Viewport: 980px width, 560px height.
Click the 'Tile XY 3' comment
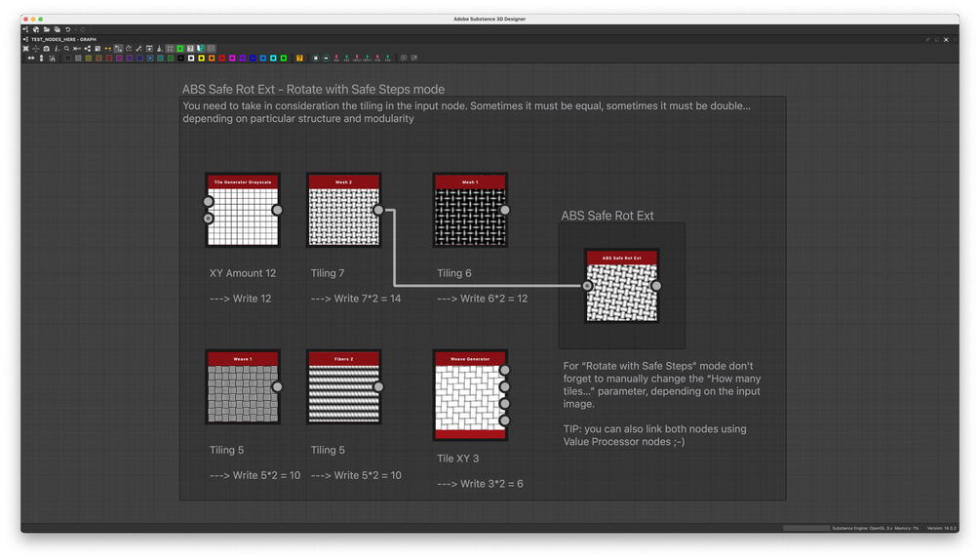tap(457, 459)
